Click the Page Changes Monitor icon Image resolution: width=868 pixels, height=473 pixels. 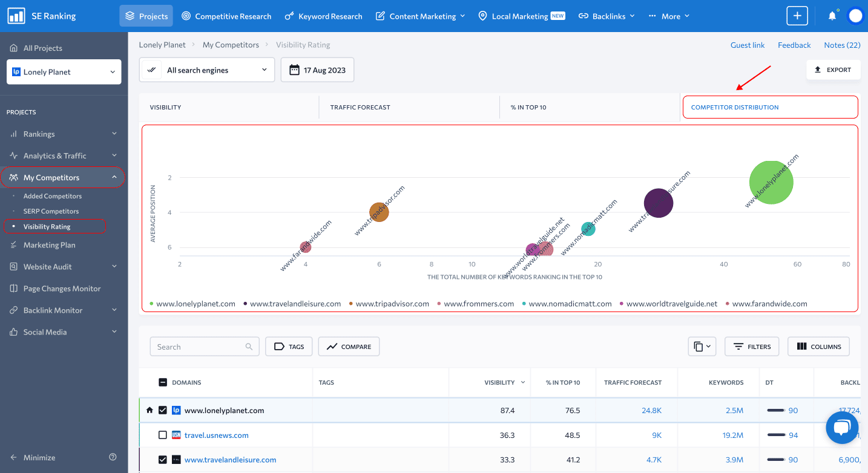[13, 289]
